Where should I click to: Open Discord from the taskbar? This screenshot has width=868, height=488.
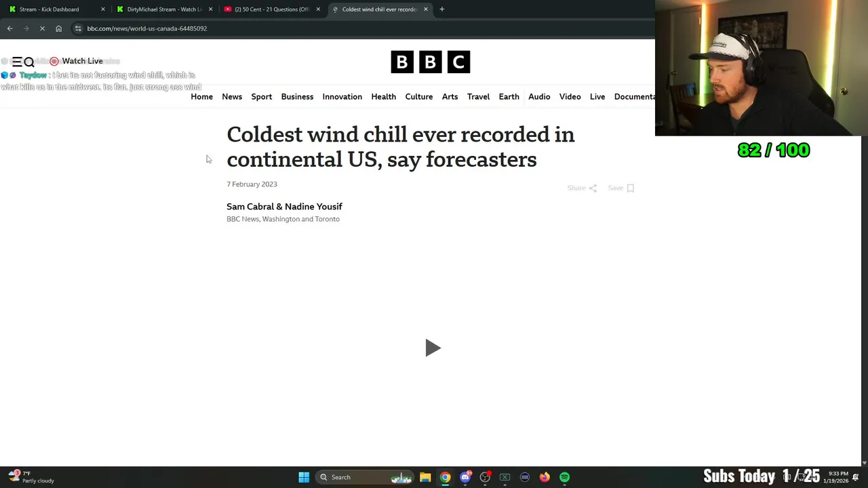click(465, 477)
